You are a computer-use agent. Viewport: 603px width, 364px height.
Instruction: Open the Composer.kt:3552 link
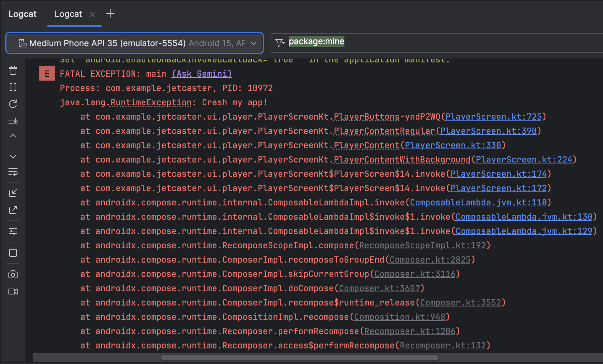pyautogui.click(x=461, y=303)
